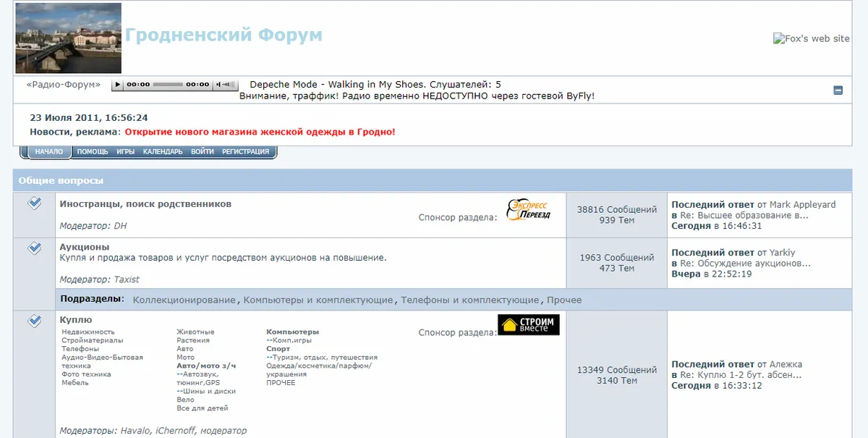
Task: Open the Аукционы forum board
Action: click(85, 247)
